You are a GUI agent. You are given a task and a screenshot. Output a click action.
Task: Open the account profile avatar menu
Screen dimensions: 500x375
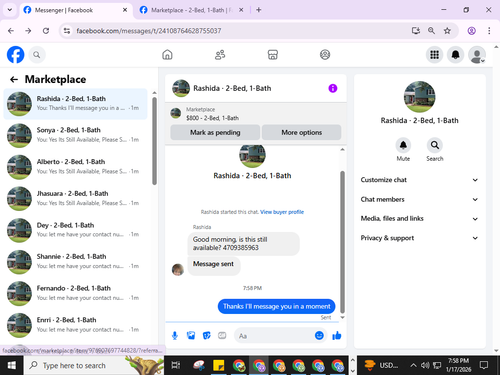tap(477, 55)
